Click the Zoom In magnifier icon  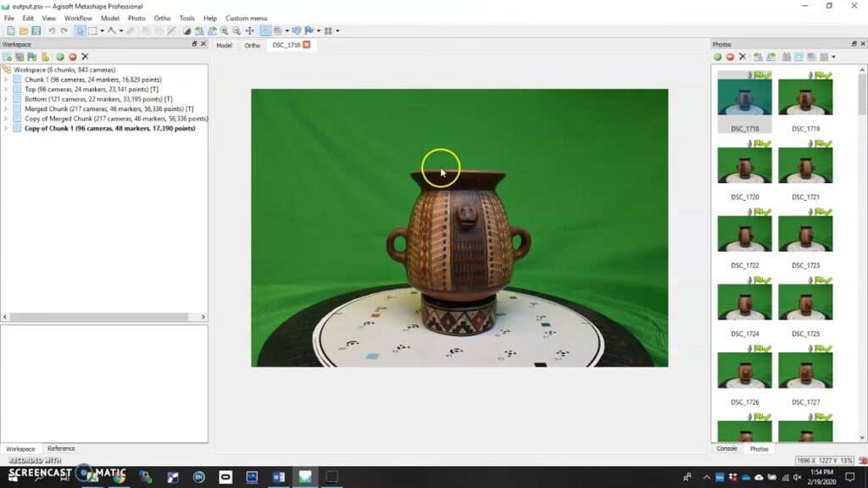tap(225, 31)
